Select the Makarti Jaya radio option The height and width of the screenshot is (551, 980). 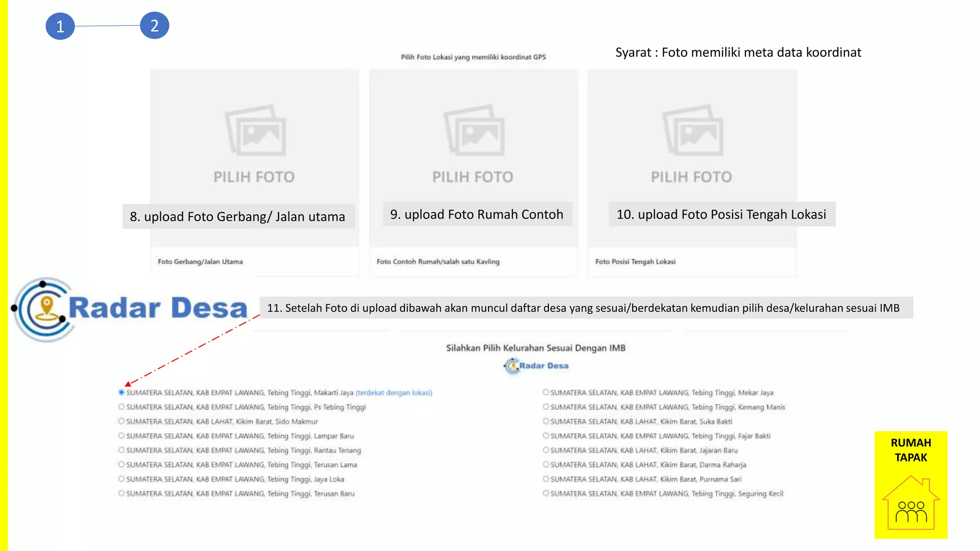[x=122, y=393]
